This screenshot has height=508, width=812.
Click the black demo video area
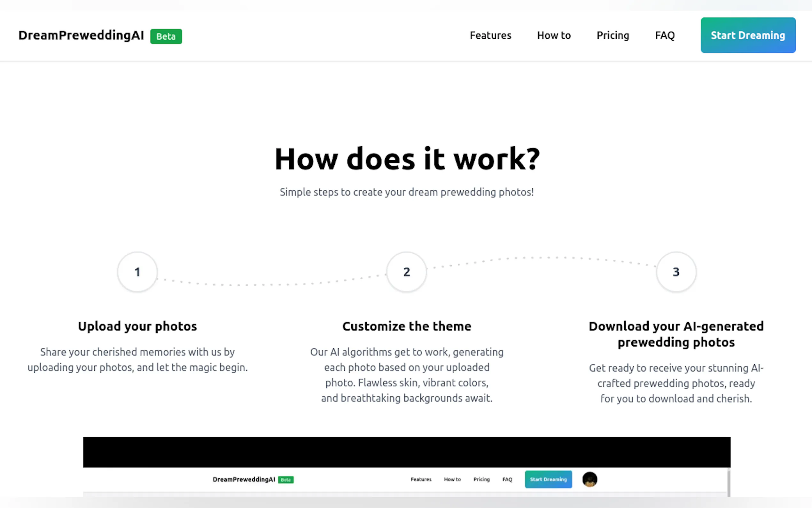(407, 452)
